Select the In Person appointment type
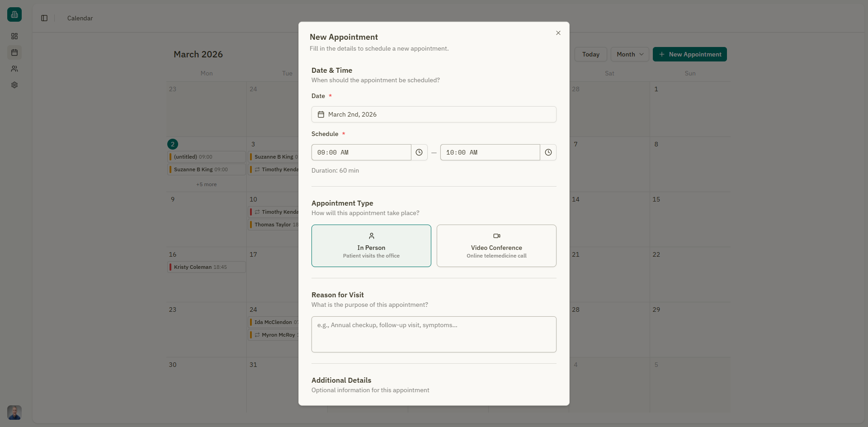868x427 pixels. [x=371, y=246]
